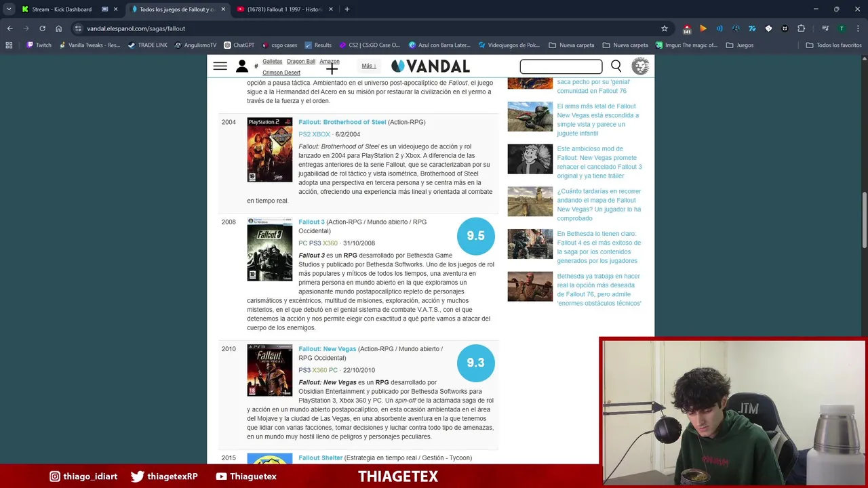
Task: Open the Twitch bookmark
Action: (39, 45)
